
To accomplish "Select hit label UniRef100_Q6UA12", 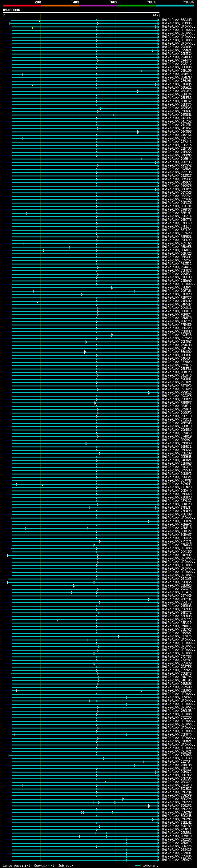I will tap(177, 88).
